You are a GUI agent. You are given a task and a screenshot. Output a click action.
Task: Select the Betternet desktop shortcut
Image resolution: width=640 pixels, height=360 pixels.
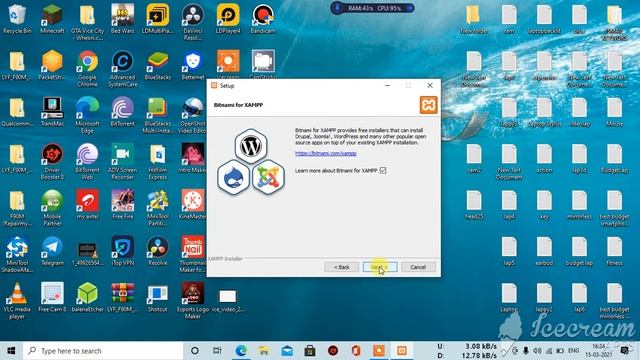tap(193, 66)
